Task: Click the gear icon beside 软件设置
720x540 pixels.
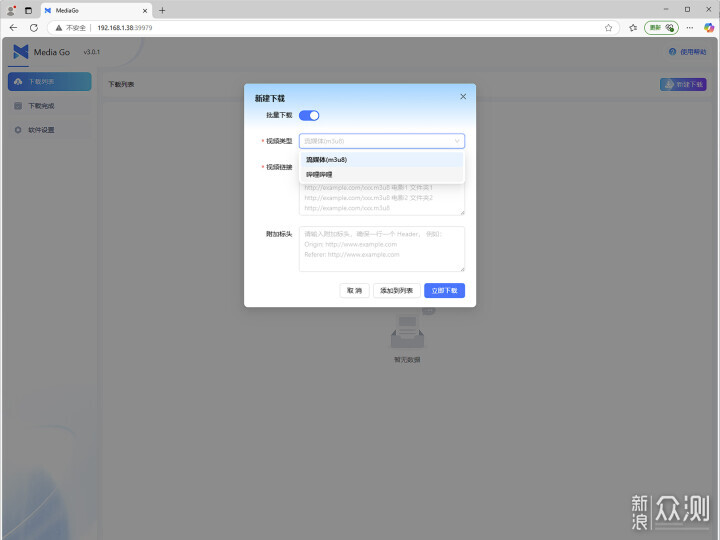Action: coord(18,130)
